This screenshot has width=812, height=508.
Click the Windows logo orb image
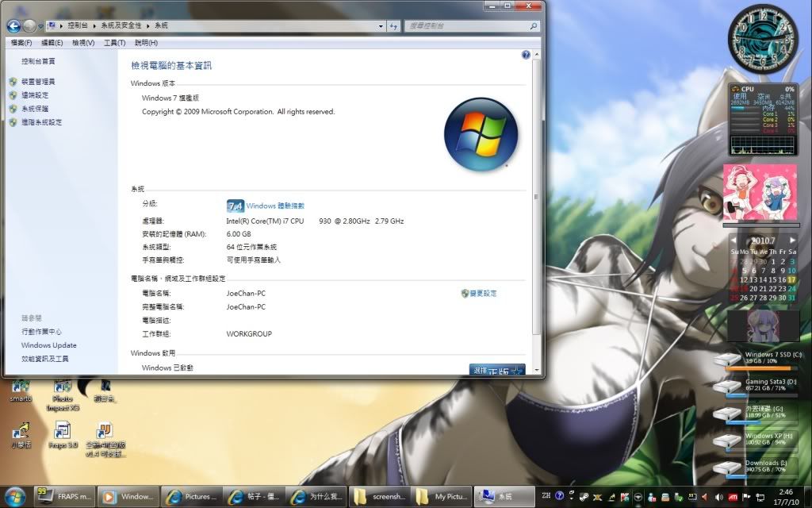pos(481,133)
